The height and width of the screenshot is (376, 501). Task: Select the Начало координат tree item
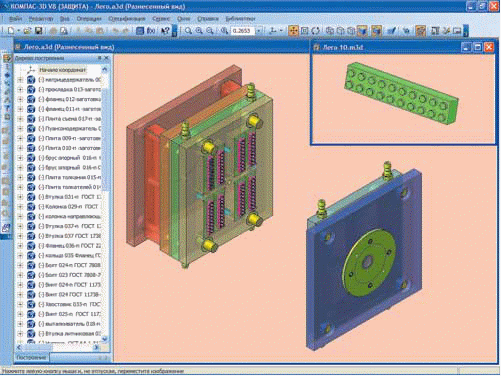[63, 70]
